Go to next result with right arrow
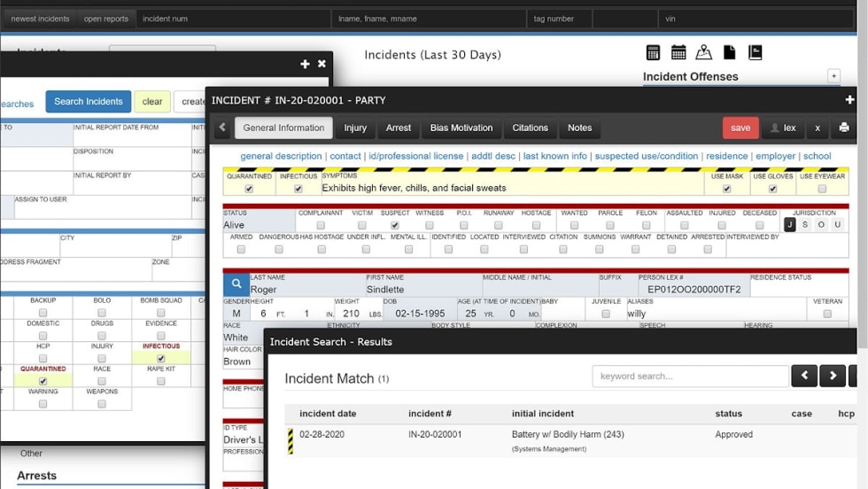868x489 pixels. [x=833, y=376]
